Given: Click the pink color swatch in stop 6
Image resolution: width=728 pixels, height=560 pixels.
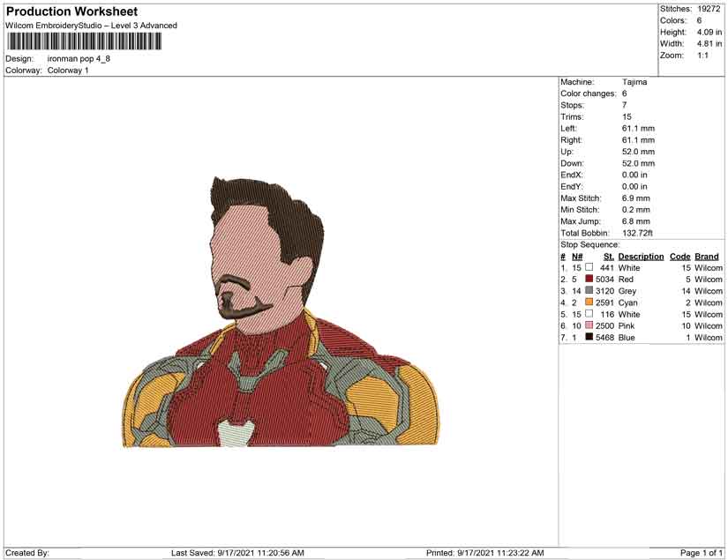Looking at the screenshot, I should [589, 325].
